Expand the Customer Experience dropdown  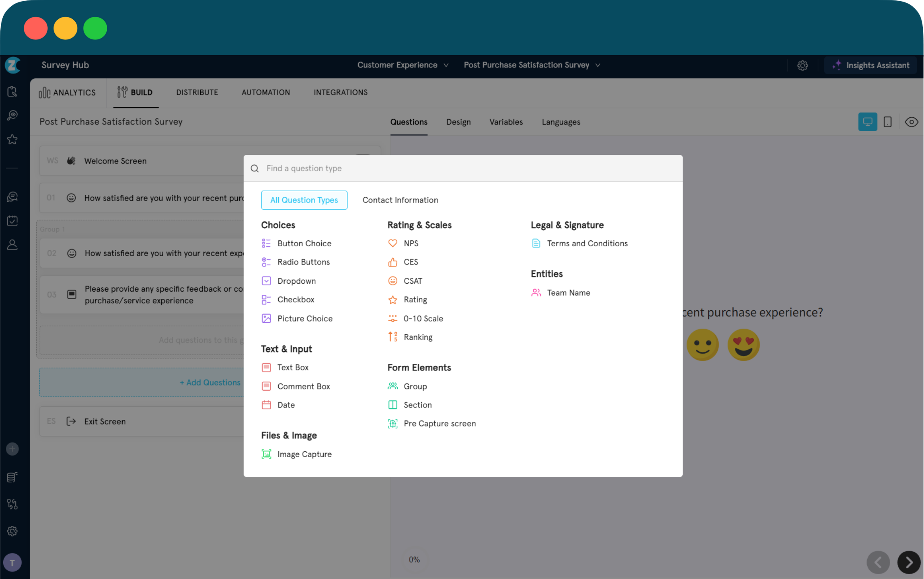point(402,65)
